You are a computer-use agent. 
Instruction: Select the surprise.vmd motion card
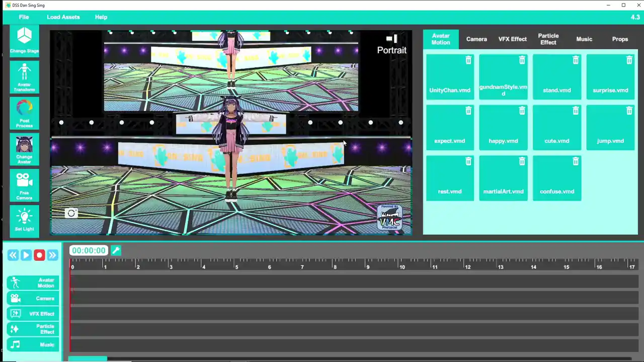click(610, 77)
